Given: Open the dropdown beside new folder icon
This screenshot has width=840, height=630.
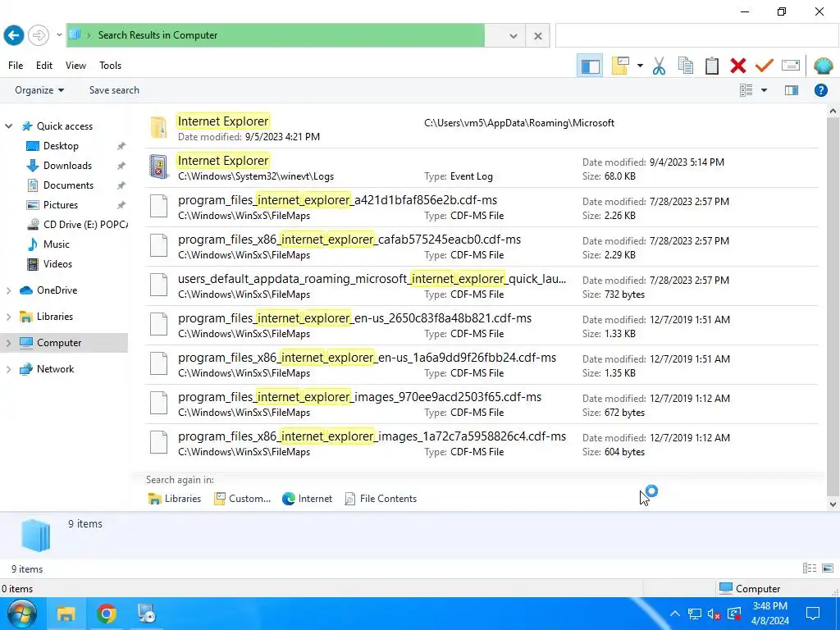Looking at the screenshot, I should pos(640,66).
